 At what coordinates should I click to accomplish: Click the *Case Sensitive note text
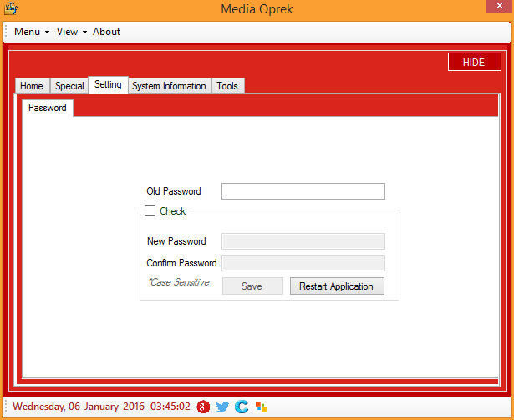pos(179,282)
